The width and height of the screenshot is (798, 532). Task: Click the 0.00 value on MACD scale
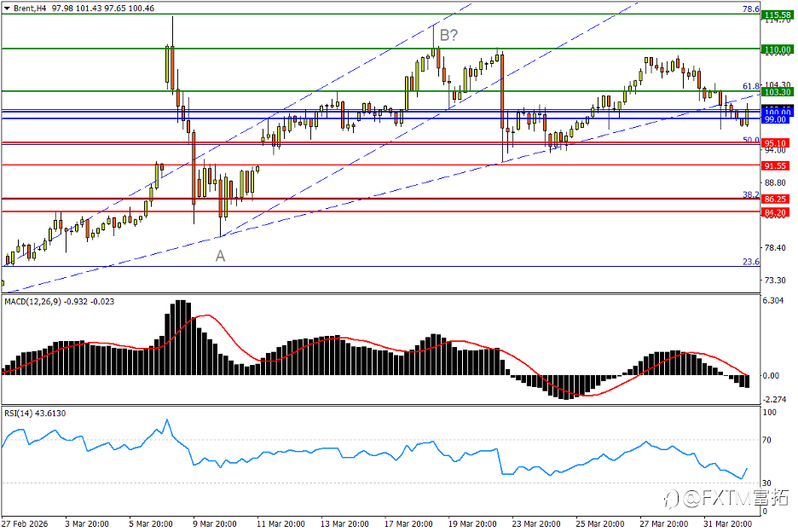tap(771, 375)
